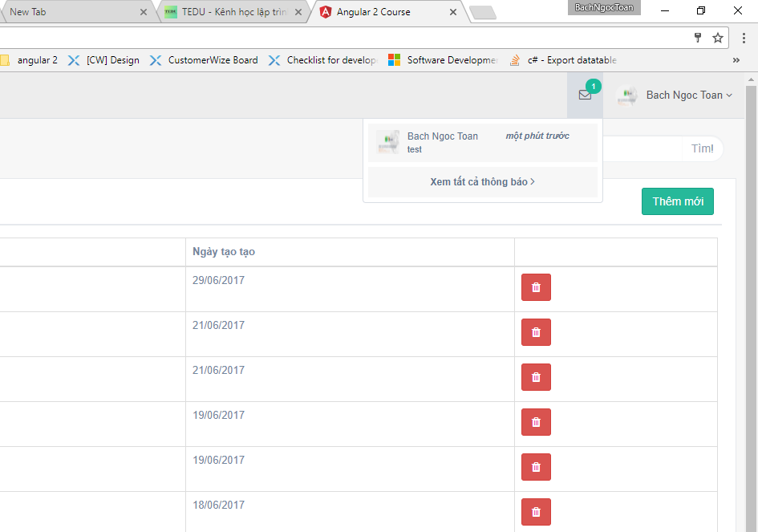Close the Angular 2 Course tab
Viewport: 758px width, 532px height.
point(453,12)
